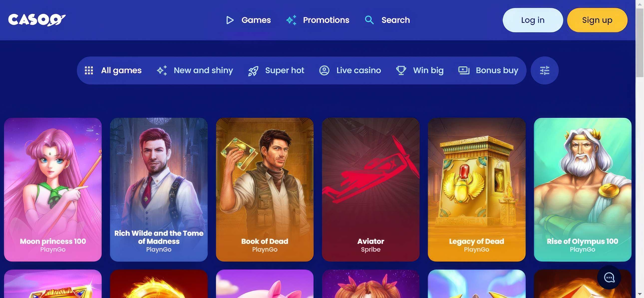Click the Super hot rocket icon
Image resolution: width=644 pixels, height=298 pixels.
[x=253, y=71]
